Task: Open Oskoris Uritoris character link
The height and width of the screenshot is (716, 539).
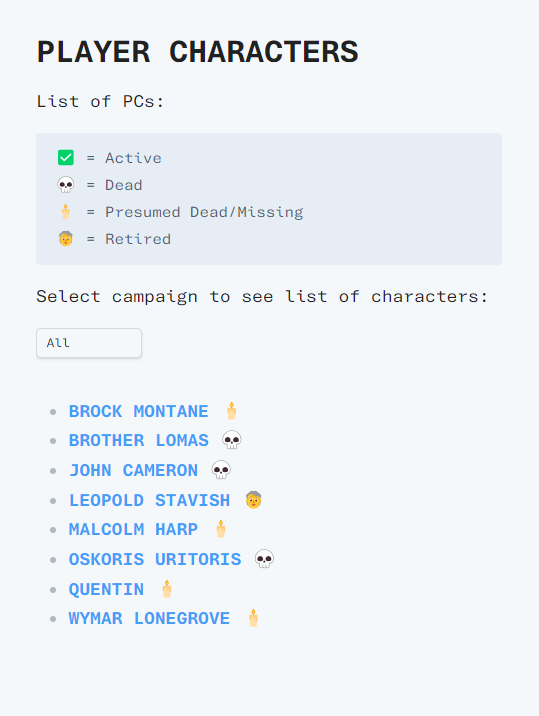Action: coord(155,559)
